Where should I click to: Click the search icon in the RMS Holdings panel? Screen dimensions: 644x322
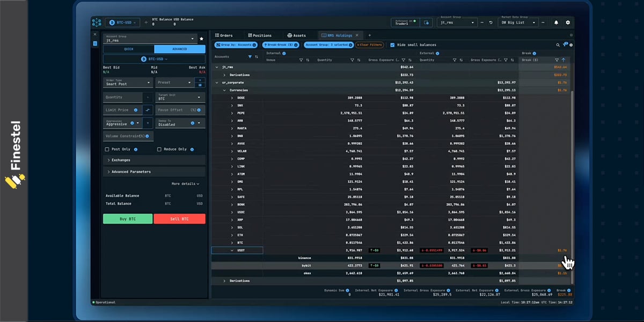tap(558, 45)
